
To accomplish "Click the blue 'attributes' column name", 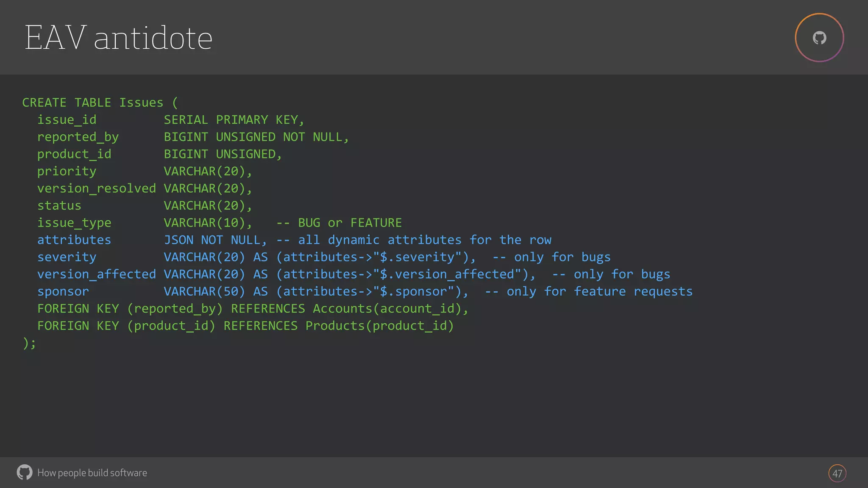I will (74, 240).
